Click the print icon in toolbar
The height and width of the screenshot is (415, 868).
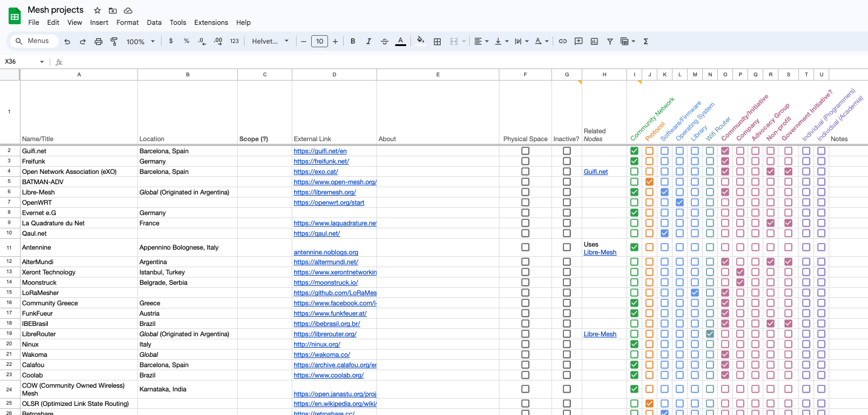coord(99,41)
